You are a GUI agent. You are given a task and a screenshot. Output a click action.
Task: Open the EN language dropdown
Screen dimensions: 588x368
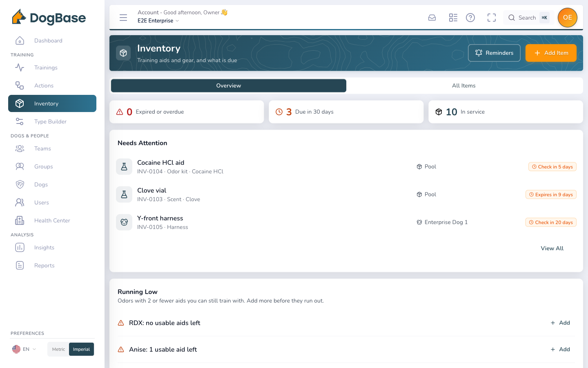click(24, 349)
